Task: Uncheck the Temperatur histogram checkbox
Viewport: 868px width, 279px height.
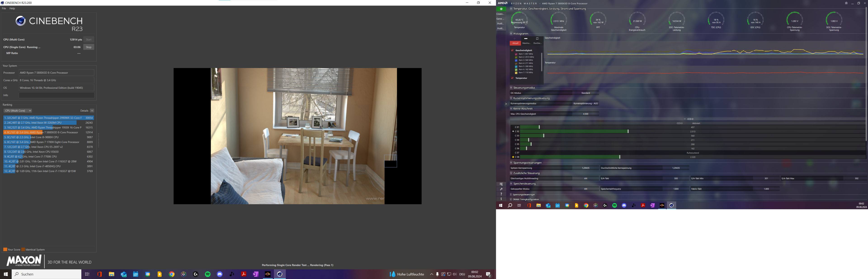Action: click(x=512, y=78)
